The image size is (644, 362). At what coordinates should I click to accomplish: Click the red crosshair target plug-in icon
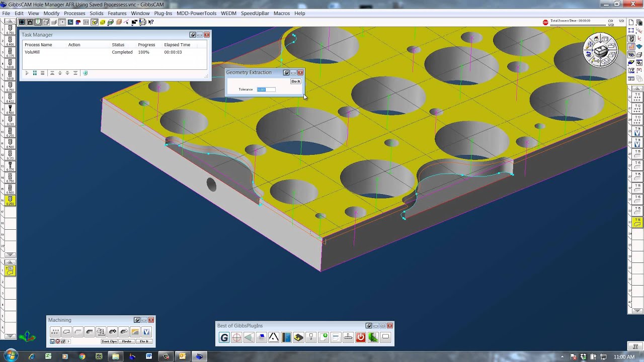(236, 337)
